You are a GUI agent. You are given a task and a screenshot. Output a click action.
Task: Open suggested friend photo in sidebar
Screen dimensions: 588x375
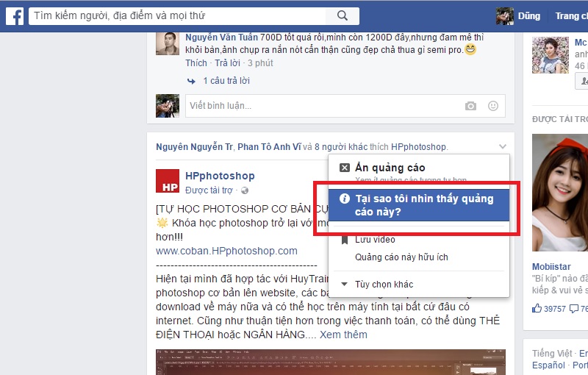click(550, 55)
